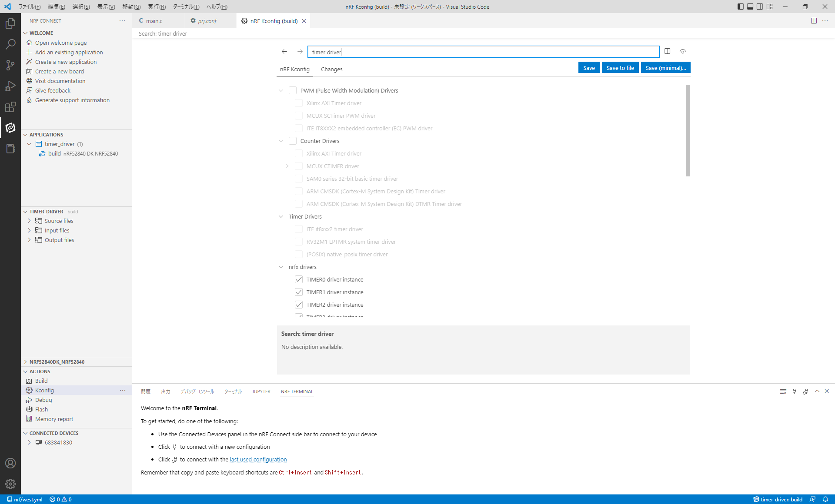The image size is (835, 504).
Task: Open the nRF Connect sidebar icon
Action: [x=10, y=128]
